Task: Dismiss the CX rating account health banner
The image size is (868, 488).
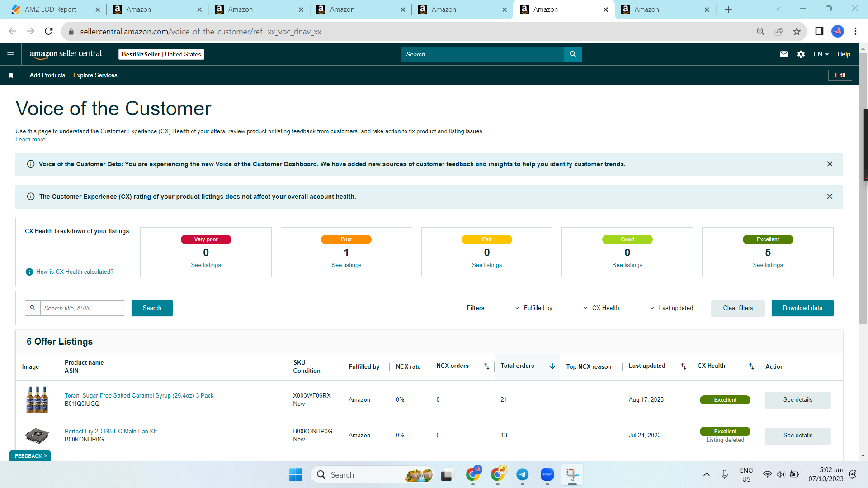Action: [x=830, y=197]
